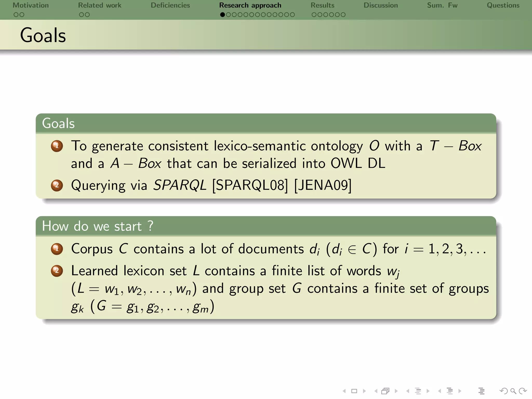This screenshot has width=532, height=399.
Task: Open the Results section
Action: point(322,5)
